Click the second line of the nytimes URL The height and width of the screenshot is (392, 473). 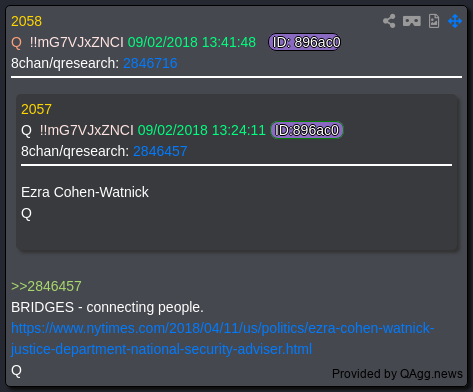coord(161,349)
